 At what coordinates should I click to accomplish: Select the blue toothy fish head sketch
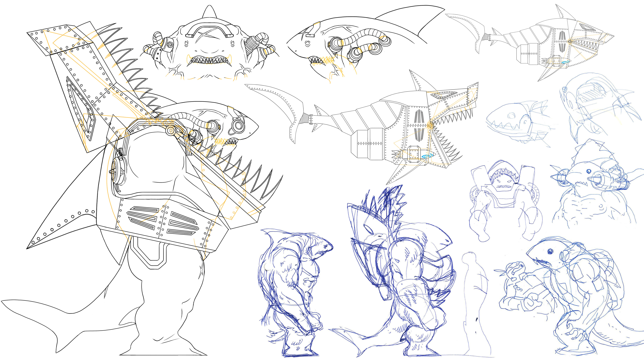click(x=515, y=122)
